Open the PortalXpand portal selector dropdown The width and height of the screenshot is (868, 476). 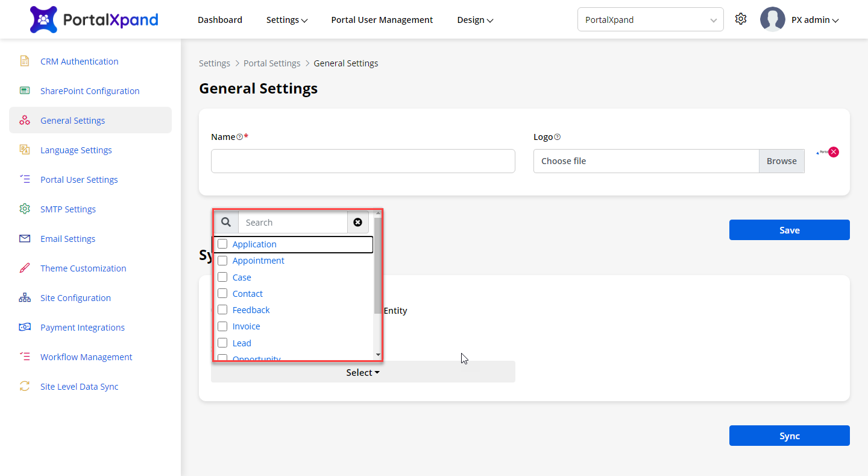pos(650,20)
